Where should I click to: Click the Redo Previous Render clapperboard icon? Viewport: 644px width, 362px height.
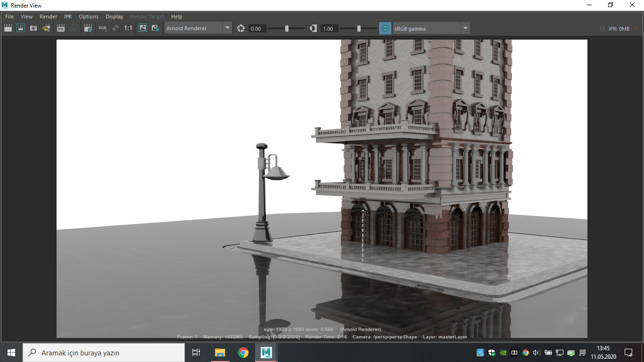click(x=8, y=28)
